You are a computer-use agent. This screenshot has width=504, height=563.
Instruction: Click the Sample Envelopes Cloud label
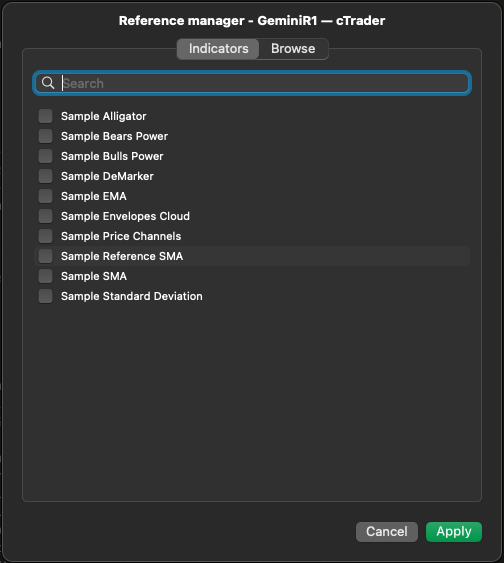click(125, 216)
